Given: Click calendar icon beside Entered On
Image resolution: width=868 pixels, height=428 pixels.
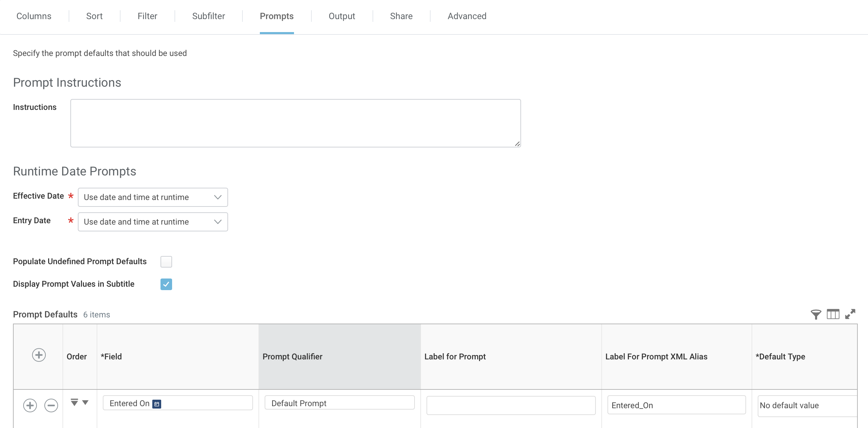Looking at the screenshot, I should click(x=157, y=404).
